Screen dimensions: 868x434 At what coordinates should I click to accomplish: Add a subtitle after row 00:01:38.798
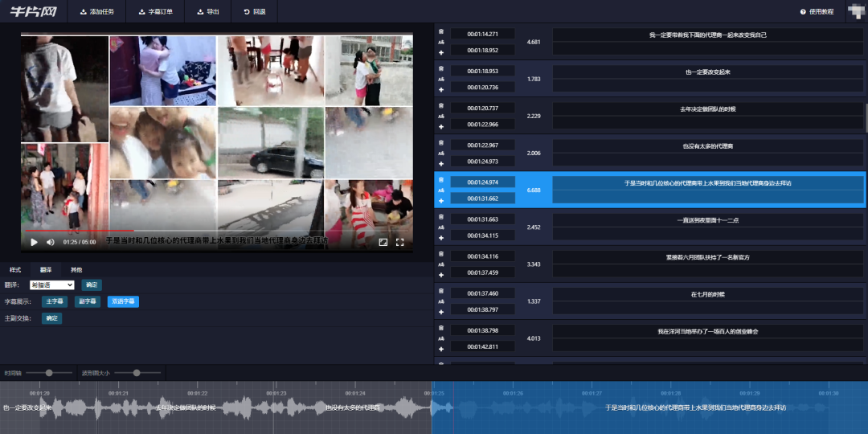441,350
